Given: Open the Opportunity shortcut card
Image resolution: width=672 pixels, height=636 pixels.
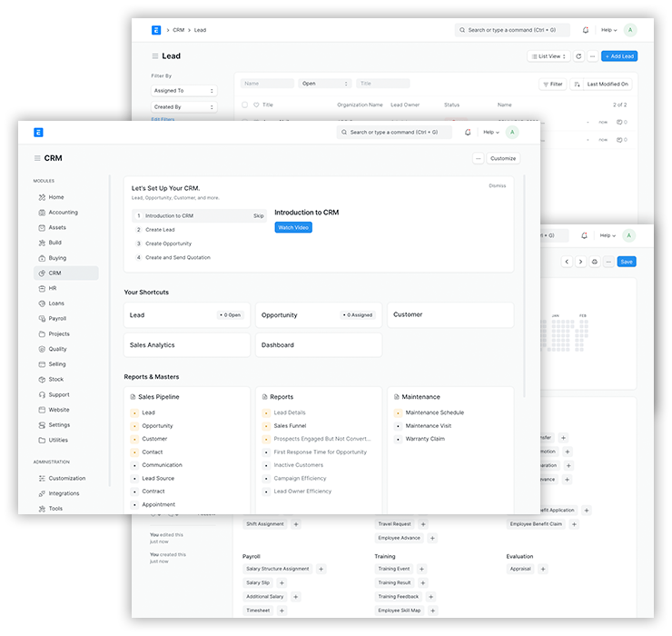Looking at the screenshot, I should coord(319,315).
